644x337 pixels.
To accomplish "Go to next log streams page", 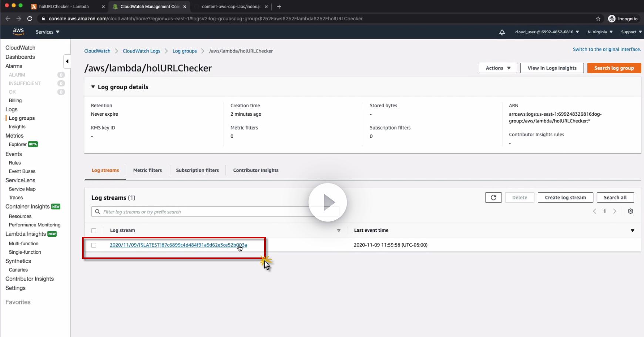I will click(615, 211).
